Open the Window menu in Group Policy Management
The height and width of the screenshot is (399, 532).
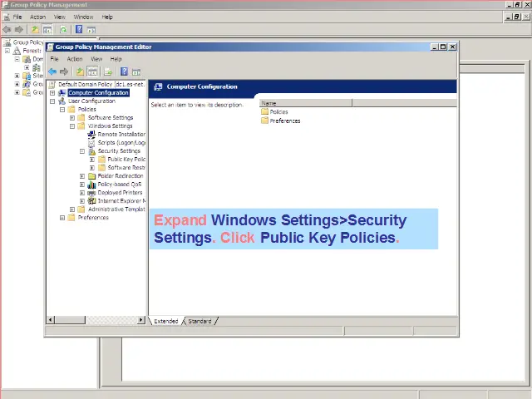pyautogui.click(x=83, y=17)
